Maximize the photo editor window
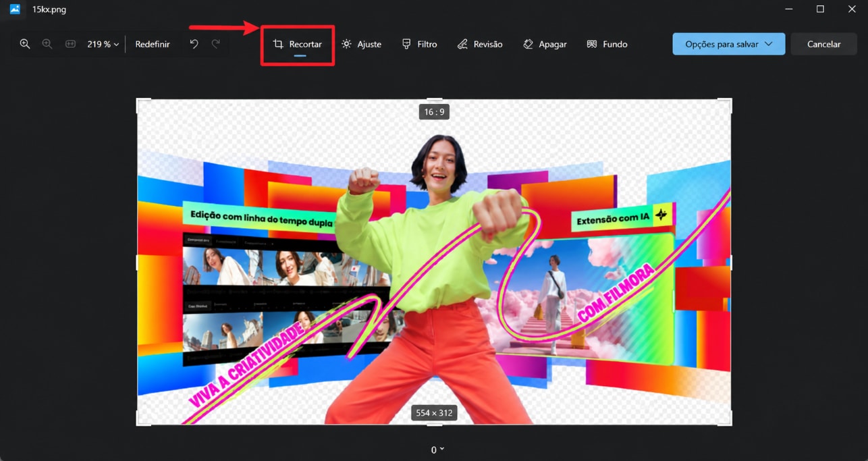 point(820,9)
